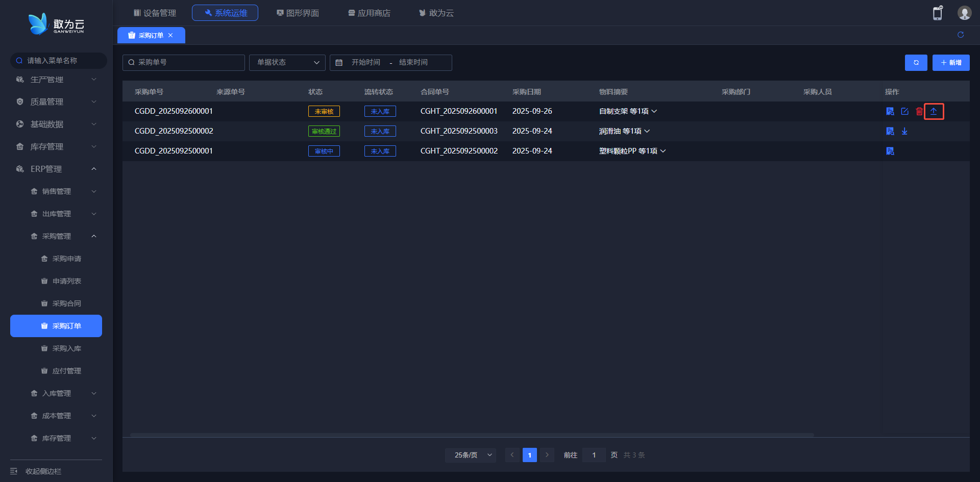Open the 敢为云 top tab

click(x=436, y=13)
